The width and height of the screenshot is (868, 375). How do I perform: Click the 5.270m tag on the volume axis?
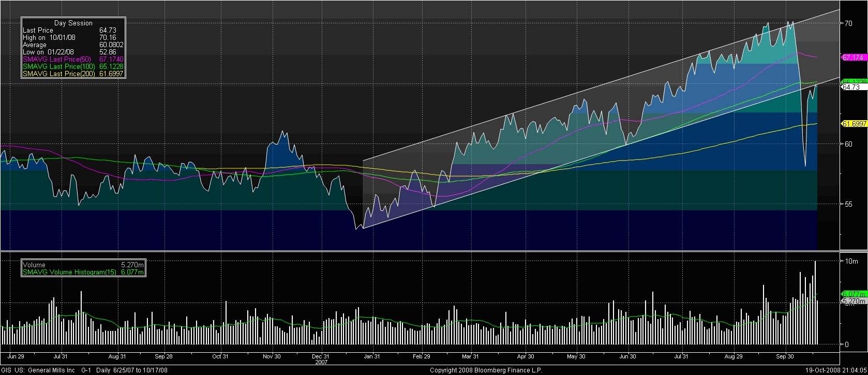tap(854, 301)
